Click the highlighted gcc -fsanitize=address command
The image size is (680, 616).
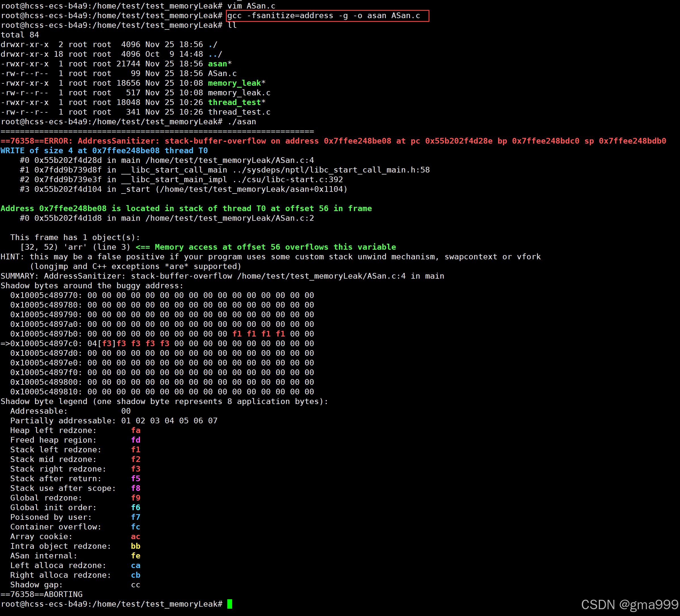point(324,16)
